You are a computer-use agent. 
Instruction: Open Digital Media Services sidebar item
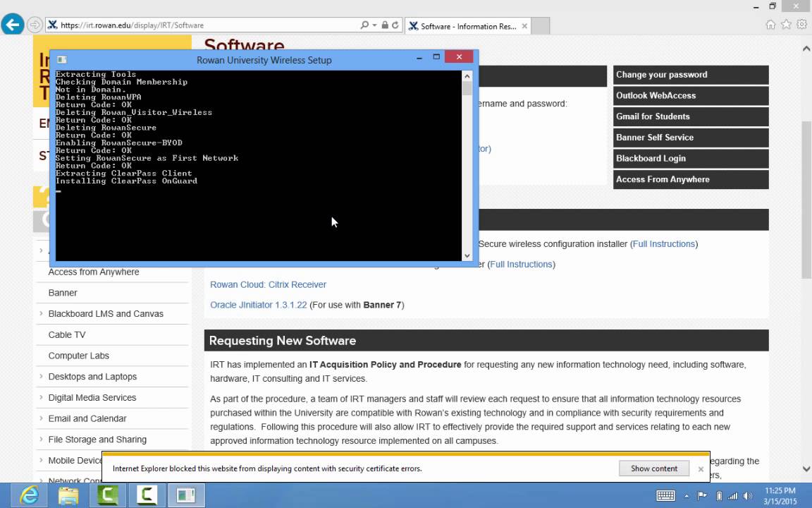click(x=92, y=398)
